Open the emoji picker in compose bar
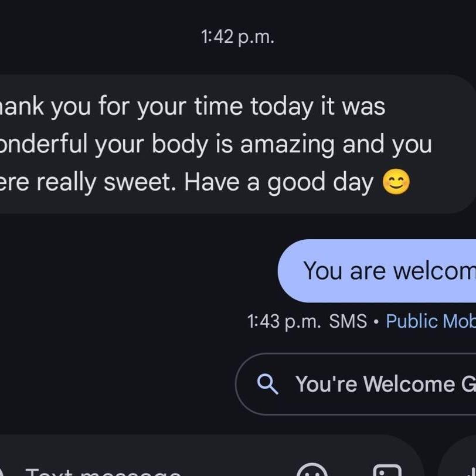This screenshot has height=476, width=476. click(x=312, y=469)
